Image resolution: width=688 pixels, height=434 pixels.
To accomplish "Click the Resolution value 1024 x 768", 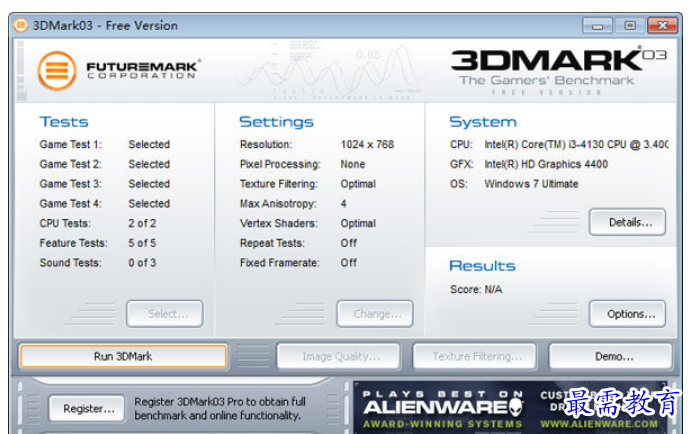I will 367,144.
